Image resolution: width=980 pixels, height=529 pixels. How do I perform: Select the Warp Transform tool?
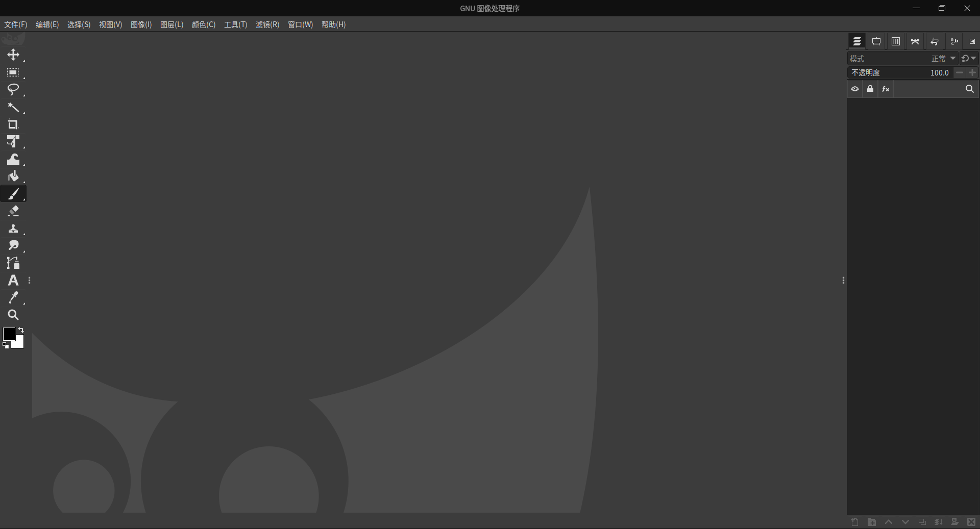pyautogui.click(x=13, y=159)
